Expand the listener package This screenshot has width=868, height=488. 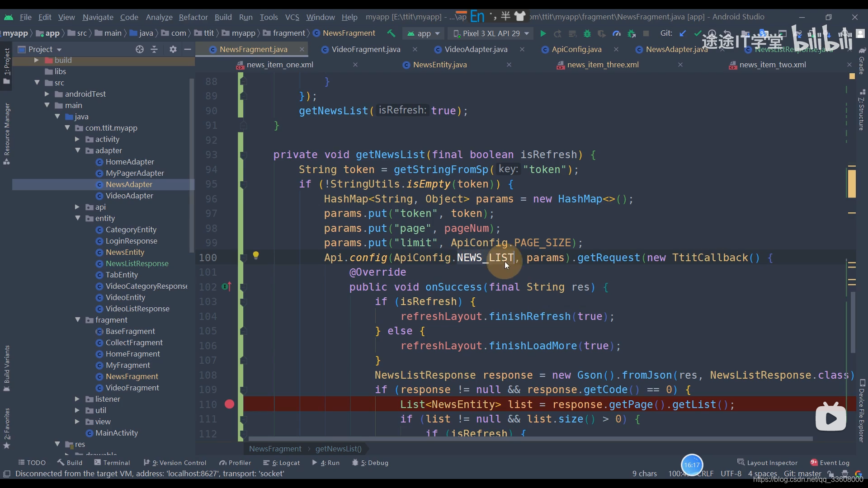(77, 399)
